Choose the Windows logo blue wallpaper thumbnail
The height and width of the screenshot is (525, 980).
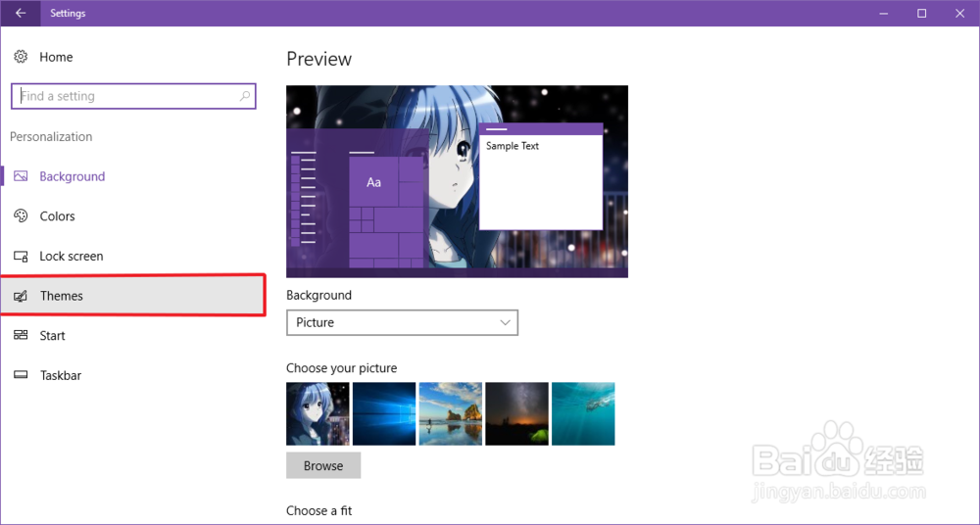tap(384, 413)
